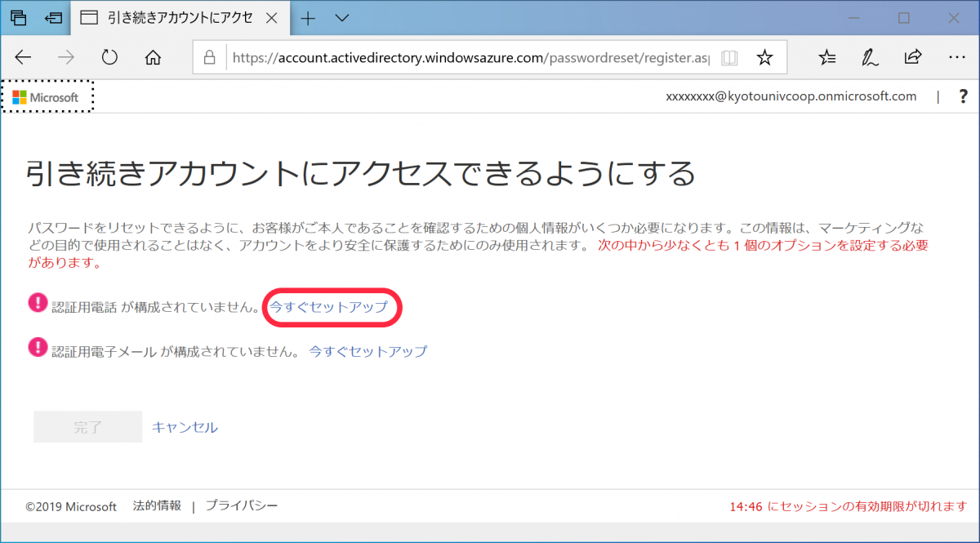Open the favorites hub icon
Image resolution: width=980 pixels, height=543 pixels.
(x=827, y=57)
